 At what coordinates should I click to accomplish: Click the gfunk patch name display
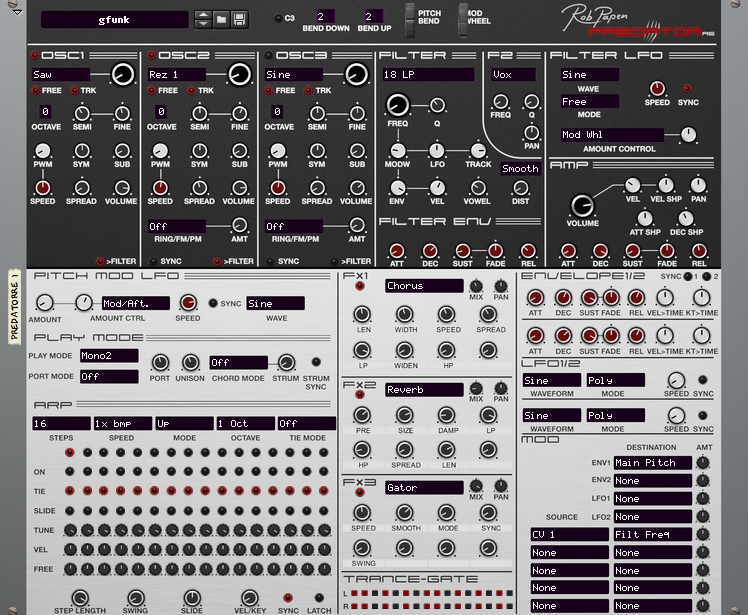point(114,20)
